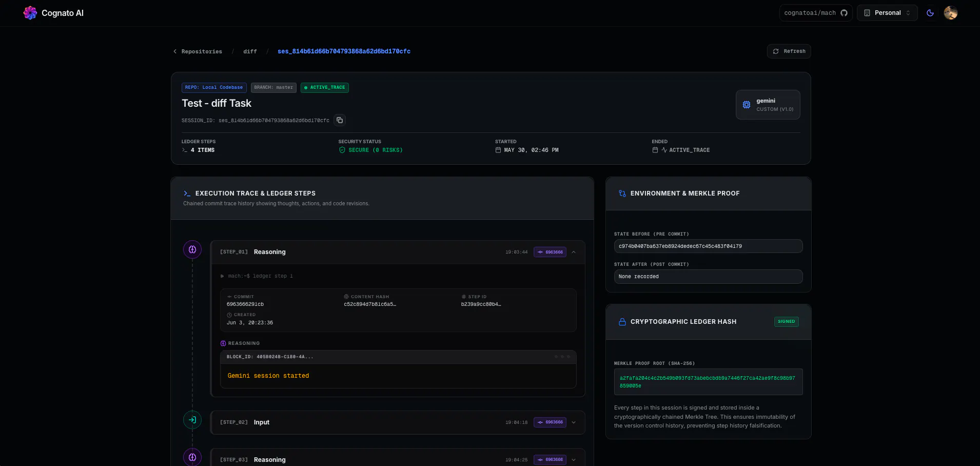
Task: Click the content hash c52c894d7b81c6a5
Action: tap(370, 304)
